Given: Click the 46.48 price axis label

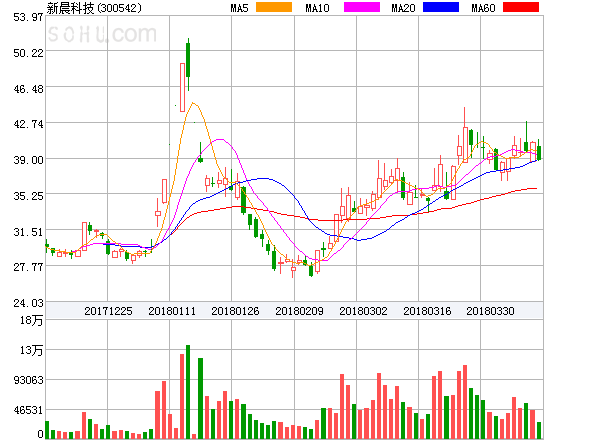Looking at the screenshot, I should click(x=28, y=89).
